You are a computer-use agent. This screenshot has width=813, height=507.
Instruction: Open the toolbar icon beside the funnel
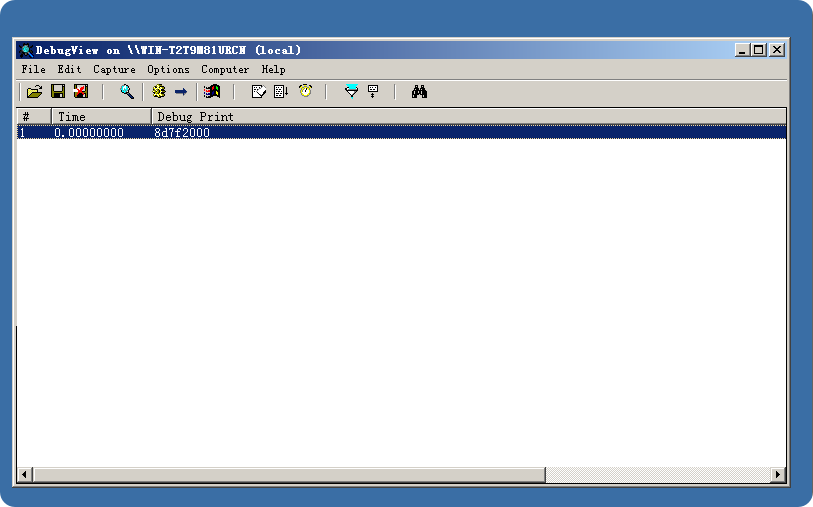click(373, 92)
